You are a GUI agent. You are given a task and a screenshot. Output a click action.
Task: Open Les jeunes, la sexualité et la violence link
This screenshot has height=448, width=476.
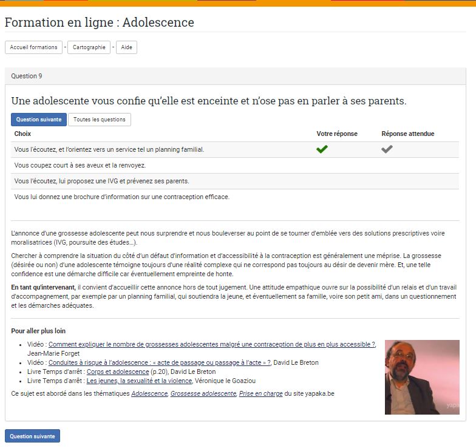140,381
